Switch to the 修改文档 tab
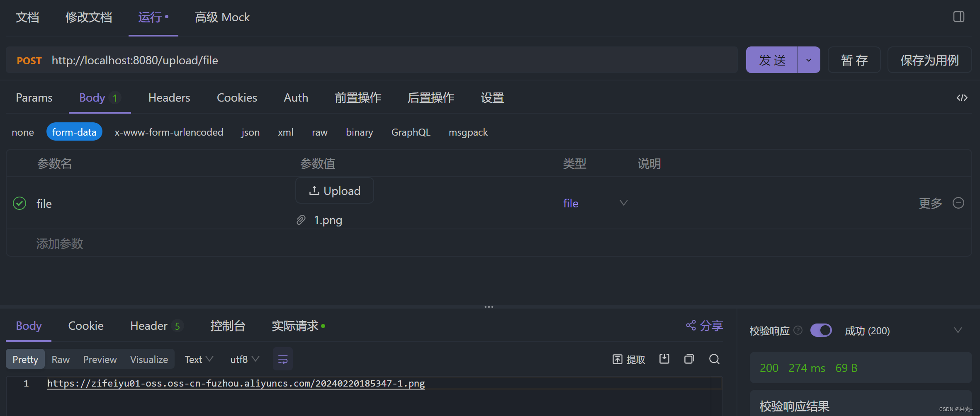The image size is (980, 416). tap(89, 17)
